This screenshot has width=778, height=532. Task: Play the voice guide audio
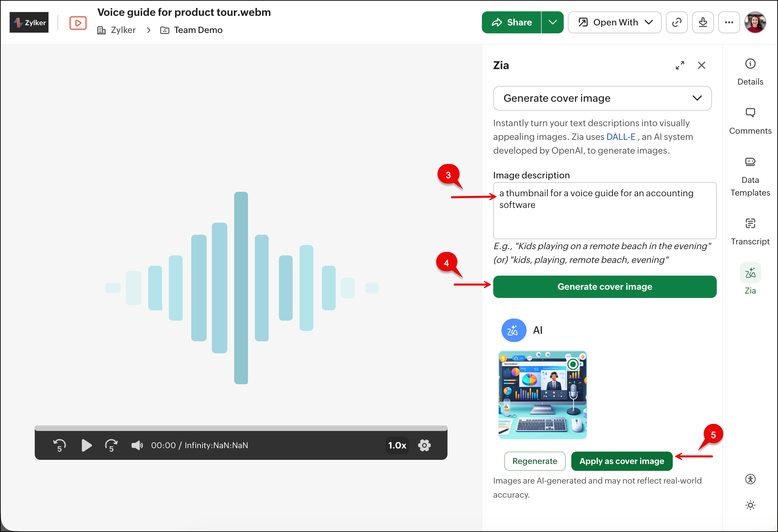point(86,445)
